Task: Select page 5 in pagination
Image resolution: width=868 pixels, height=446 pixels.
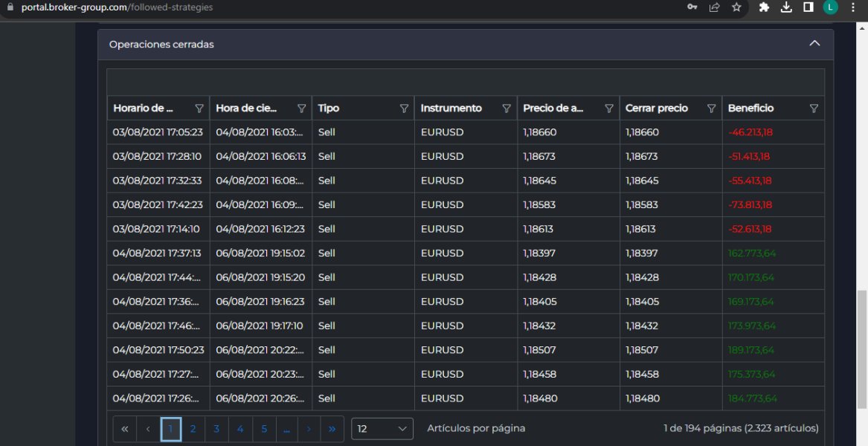Action: [x=264, y=429]
